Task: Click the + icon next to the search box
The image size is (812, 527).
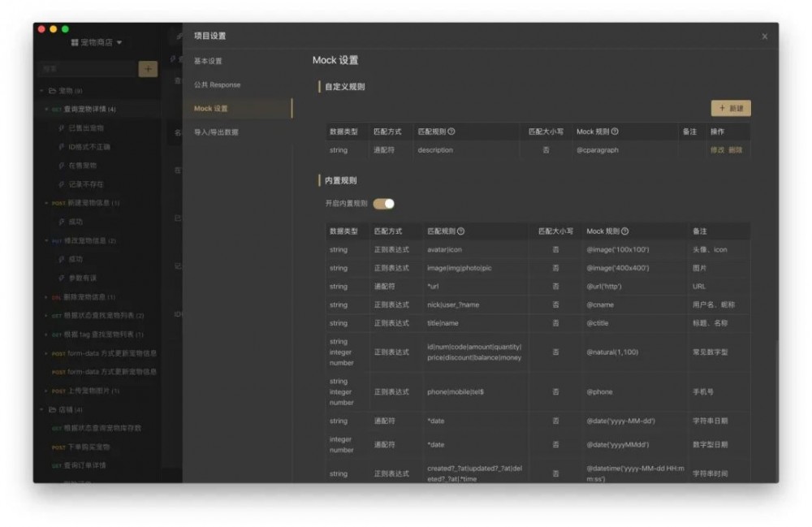Action: pyautogui.click(x=148, y=69)
